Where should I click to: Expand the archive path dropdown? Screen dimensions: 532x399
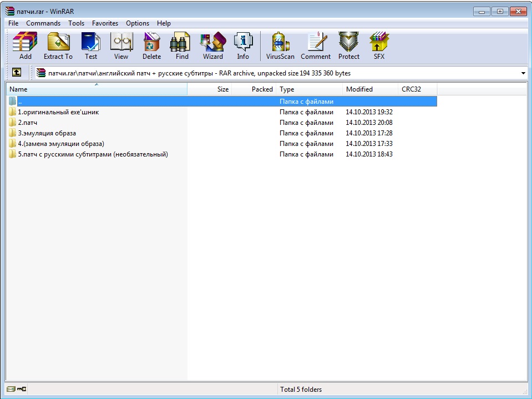(523, 73)
